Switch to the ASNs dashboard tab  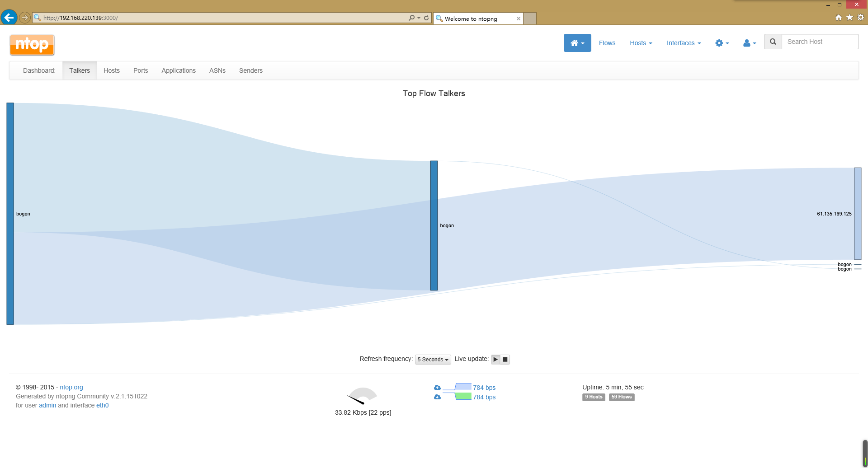217,70
